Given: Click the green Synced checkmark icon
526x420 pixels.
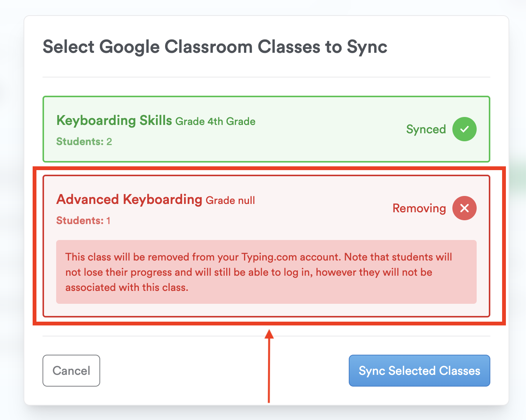Looking at the screenshot, I should click(x=464, y=129).
